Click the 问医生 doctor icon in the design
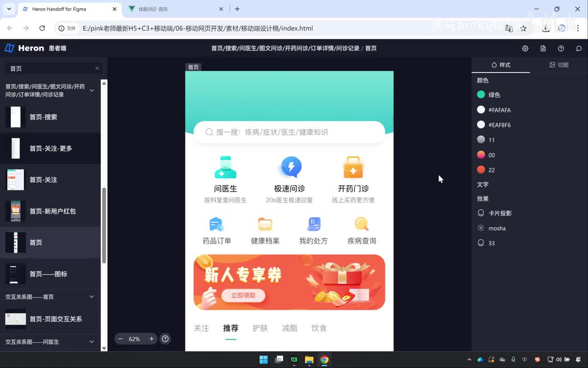The width and height of the screenshot is (588, 368). (226, 167)
